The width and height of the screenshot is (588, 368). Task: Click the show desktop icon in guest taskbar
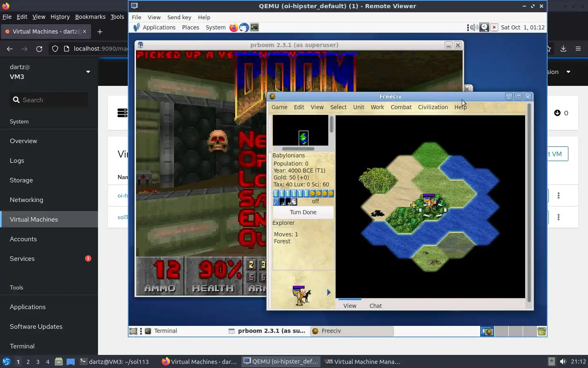[133, 331]
